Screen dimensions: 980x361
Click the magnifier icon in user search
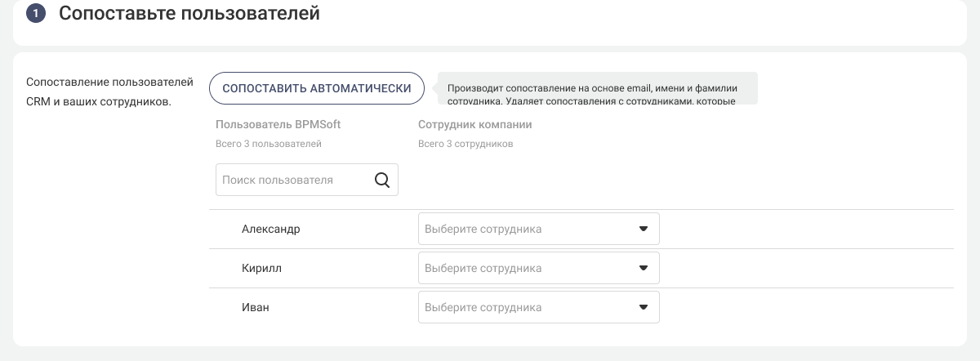point(381,180)
